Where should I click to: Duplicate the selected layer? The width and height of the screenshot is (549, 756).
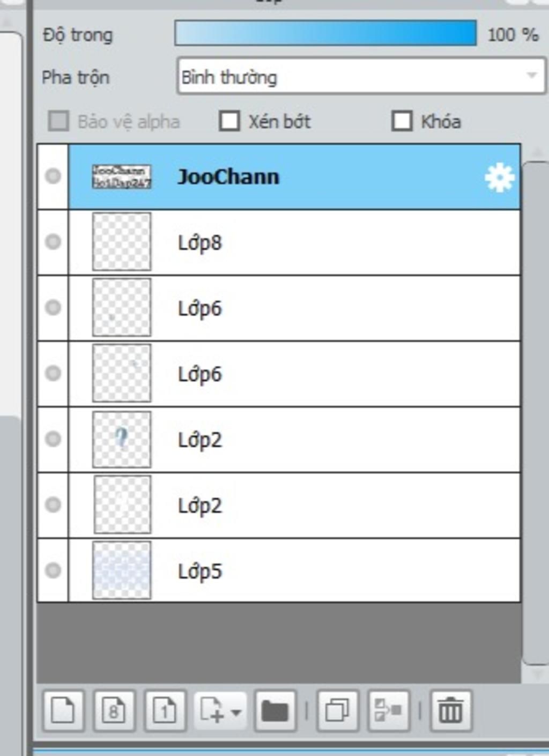click(x=338, y=711)
